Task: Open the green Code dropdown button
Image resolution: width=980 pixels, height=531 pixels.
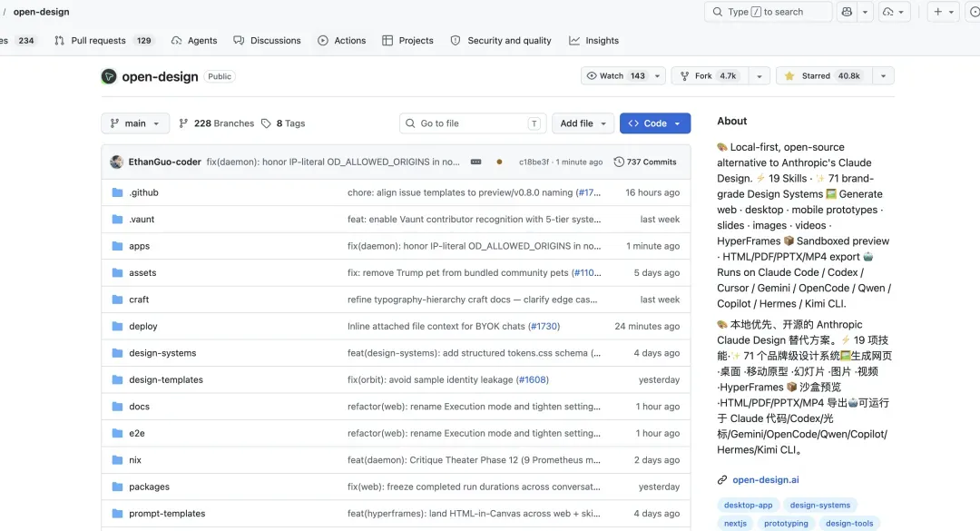Action: point(655,123)
